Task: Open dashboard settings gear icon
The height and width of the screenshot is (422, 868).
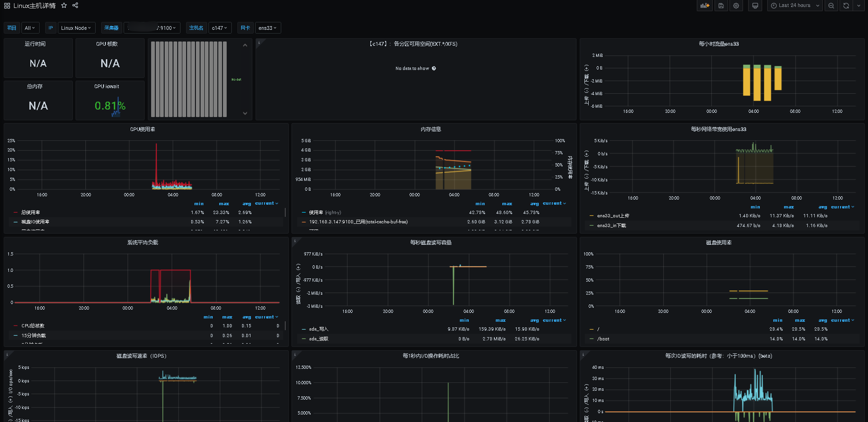Action: 736,6
